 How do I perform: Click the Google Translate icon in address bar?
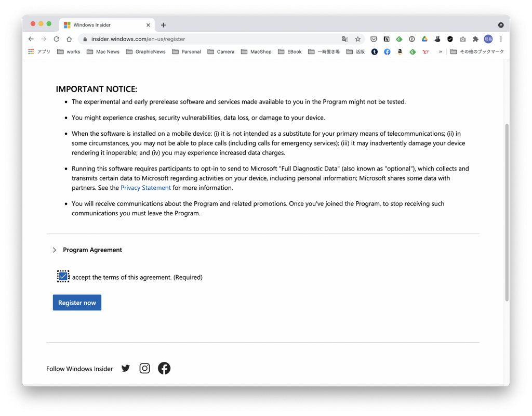click(x=345, y=39)
